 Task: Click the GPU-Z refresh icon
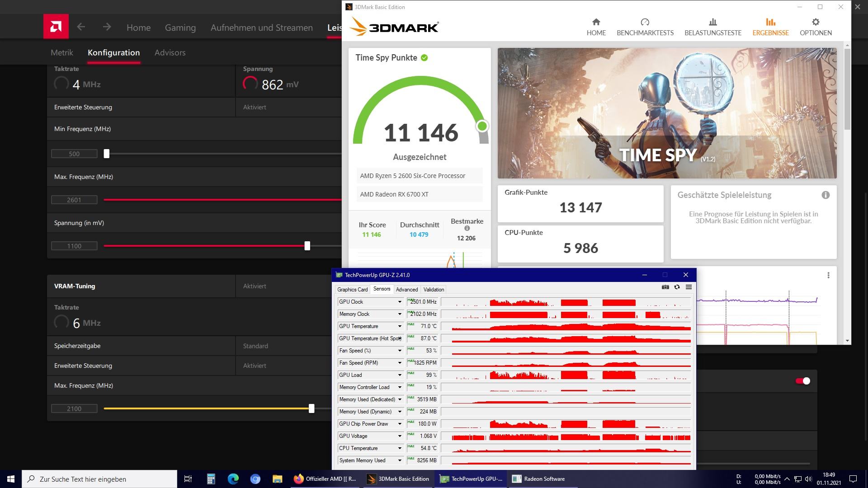(x=677, y=287)
